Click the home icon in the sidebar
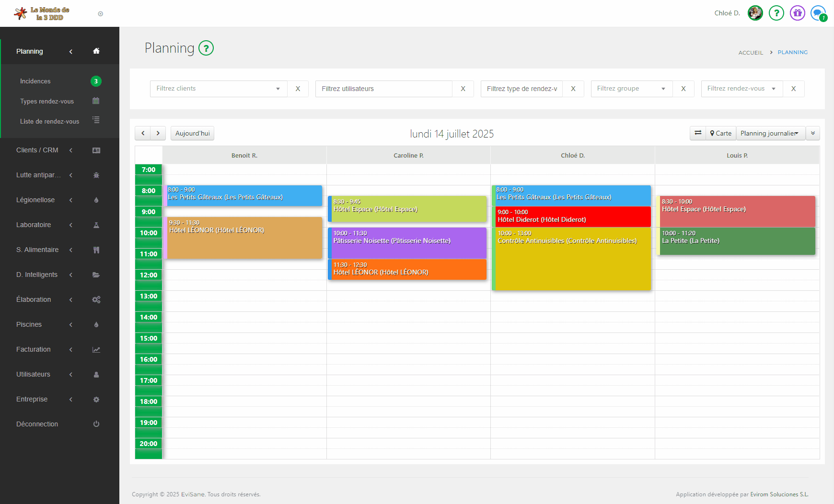 pyautogui.click(x=96, y=51)
